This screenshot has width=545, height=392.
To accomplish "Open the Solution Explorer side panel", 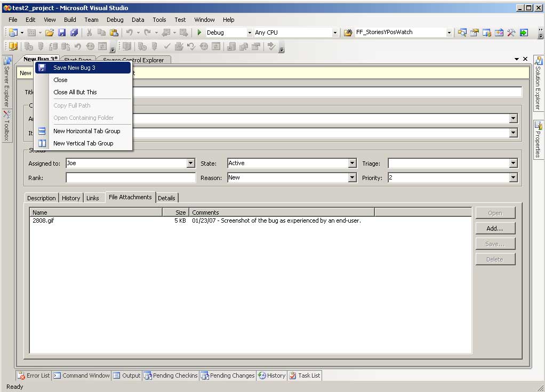I will [x=538, y=83].
